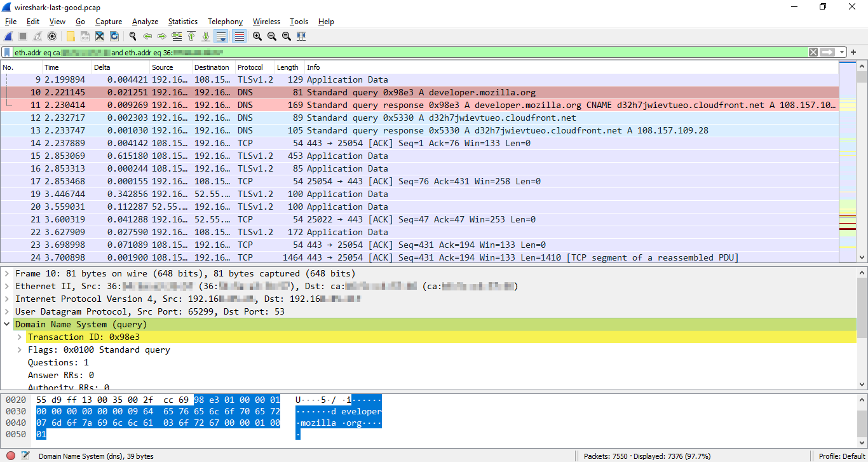Click the find packet magnifier icon

tap(133, 36)
